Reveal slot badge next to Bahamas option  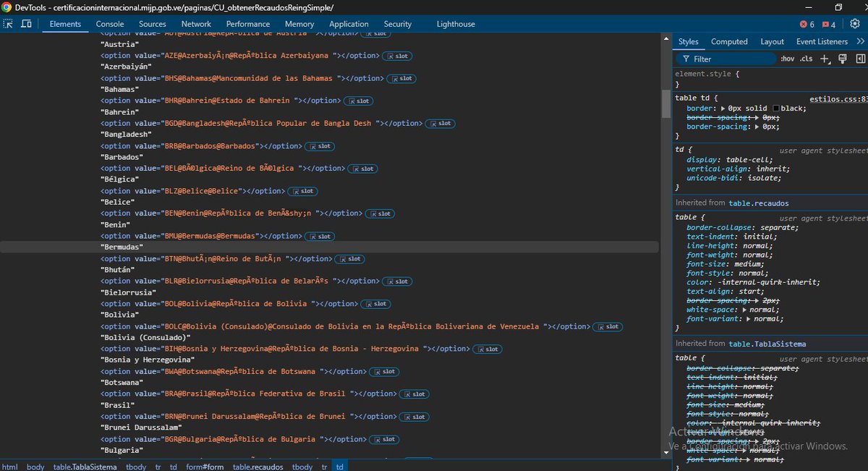pyautogui.click(x=401, y=78)
